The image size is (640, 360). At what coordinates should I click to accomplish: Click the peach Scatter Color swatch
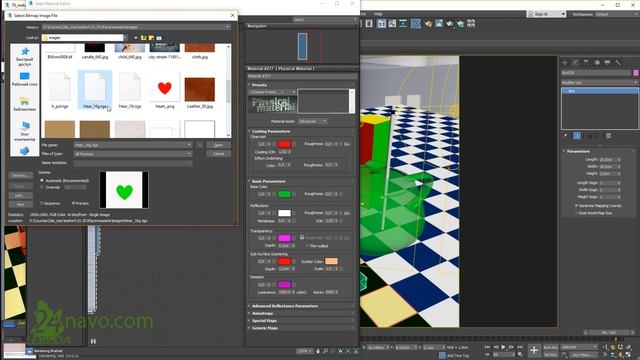331,261
